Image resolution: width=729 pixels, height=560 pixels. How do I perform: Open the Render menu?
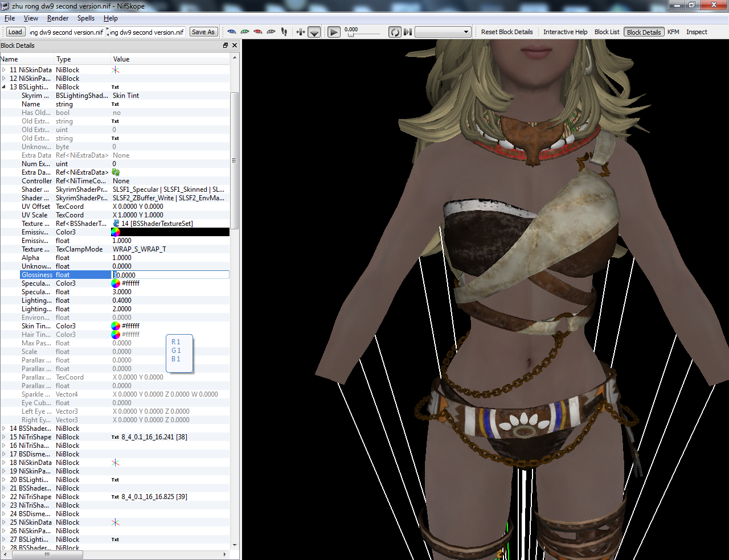pyautogui.click(x=58, y=18)
